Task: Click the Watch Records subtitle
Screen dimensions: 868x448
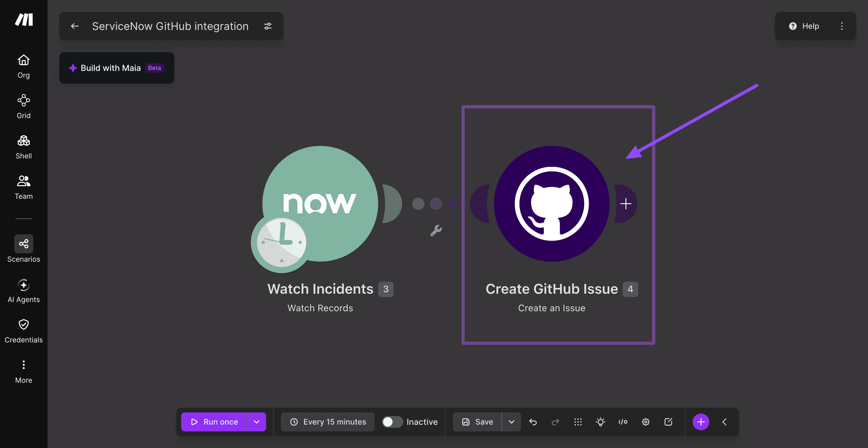Action: pos(320,308)
